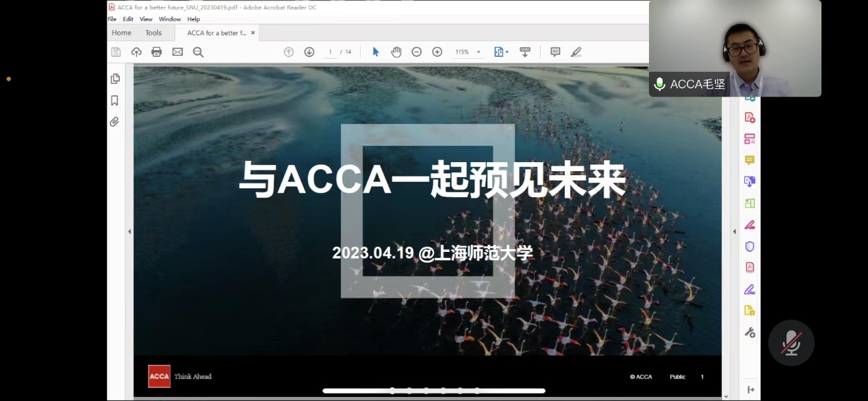Open the green Organize Pages tool
This screenshot has height=401, width=868.
750,203
